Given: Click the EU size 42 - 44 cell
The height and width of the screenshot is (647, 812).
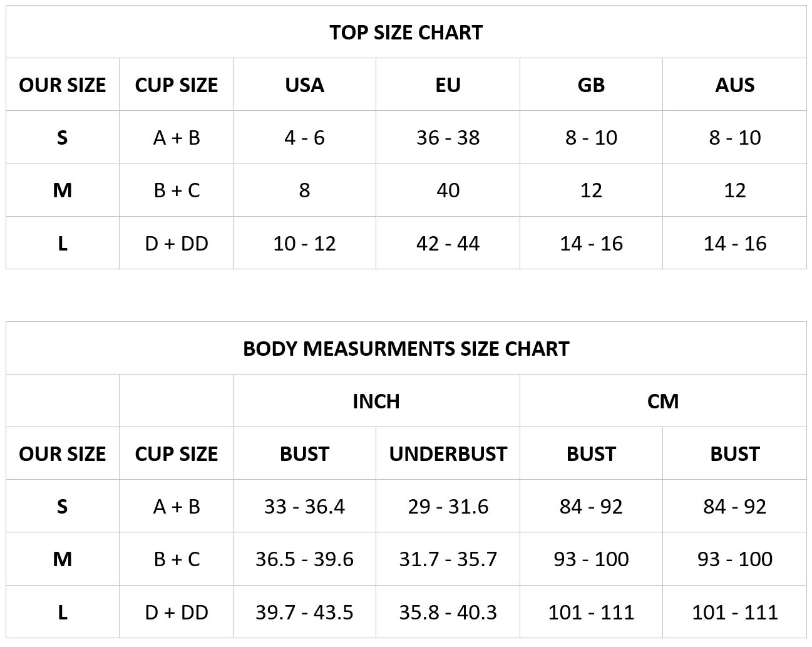Looking at the screenshot, I should click(x=448, y=244).
